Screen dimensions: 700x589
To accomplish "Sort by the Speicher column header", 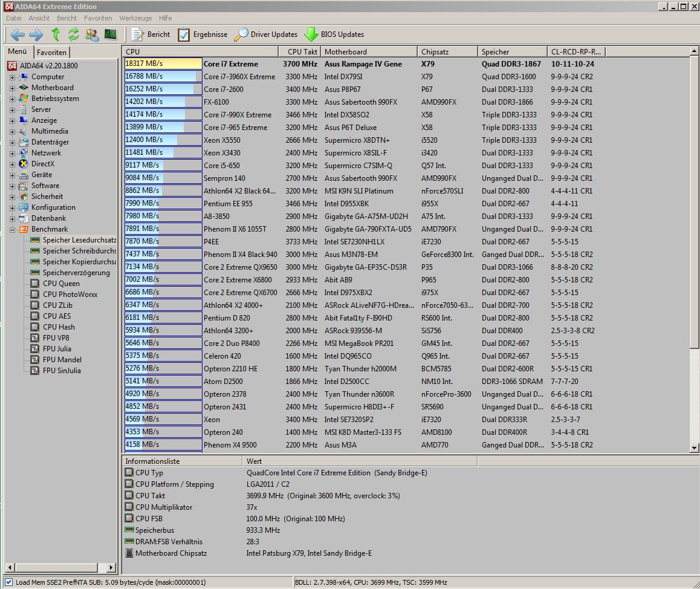I will pos(512,52).
